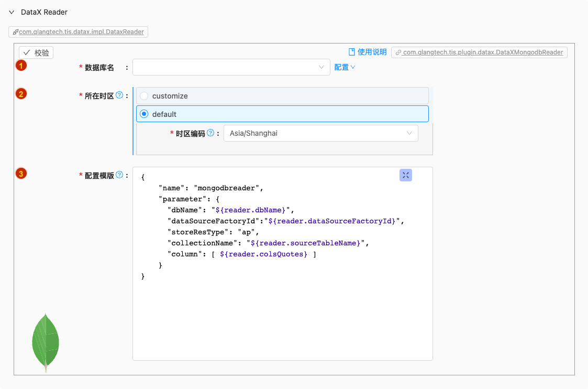The image size is (588, 389).
Task: Open the Asia/Shanghai timezone code dropdown
Action: click(320, 133)
